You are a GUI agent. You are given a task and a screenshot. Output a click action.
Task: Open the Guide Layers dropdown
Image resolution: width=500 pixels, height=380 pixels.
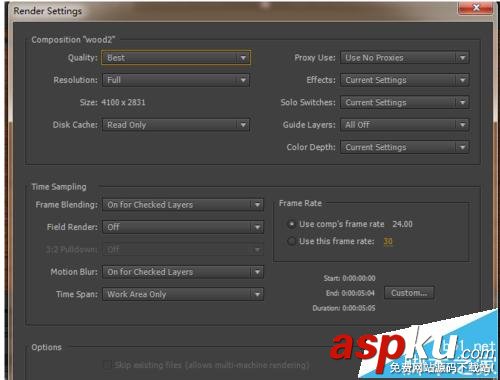tap(405, 125)
